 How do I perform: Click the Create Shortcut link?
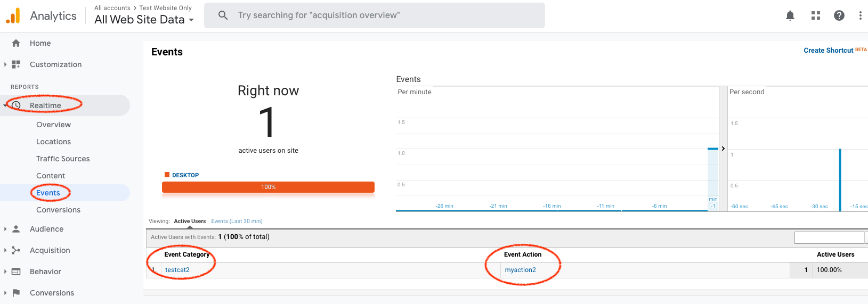(x=828, y=51)
